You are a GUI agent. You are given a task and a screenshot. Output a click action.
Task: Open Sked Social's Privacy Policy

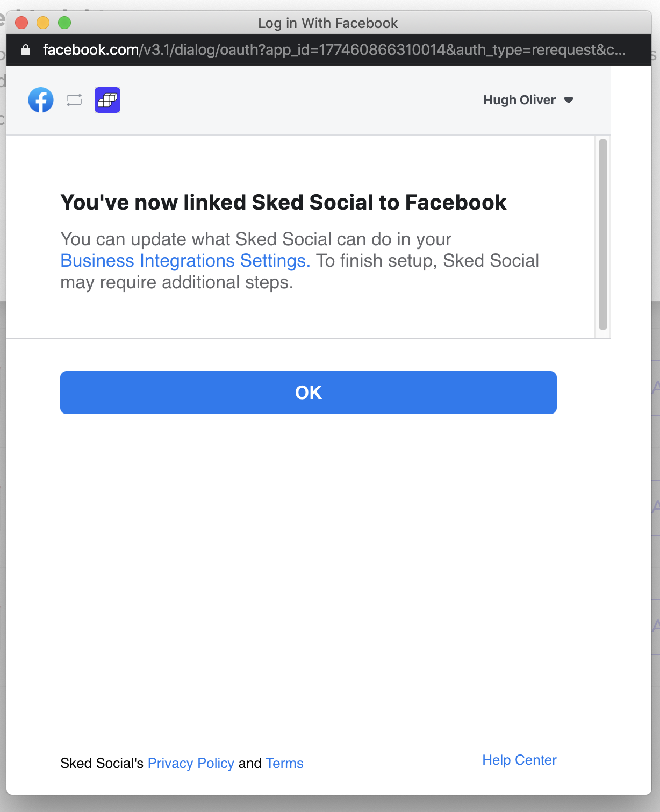point(191,763)
